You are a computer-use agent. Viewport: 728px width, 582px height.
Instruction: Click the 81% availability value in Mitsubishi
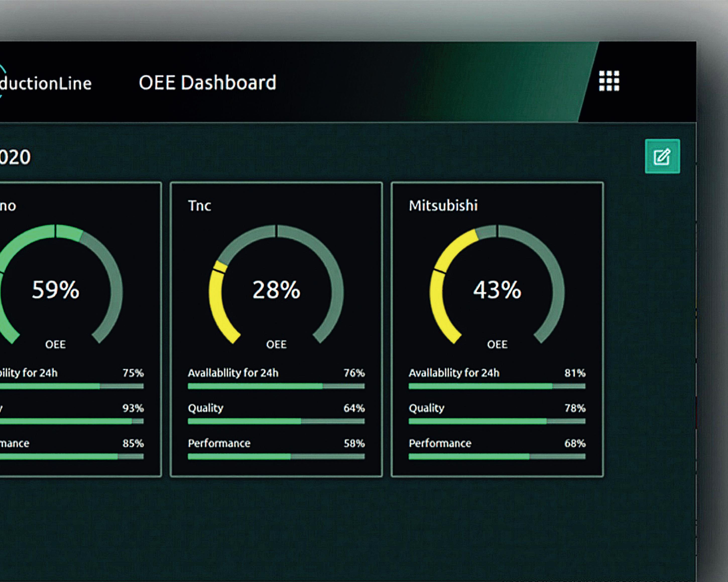575,373
